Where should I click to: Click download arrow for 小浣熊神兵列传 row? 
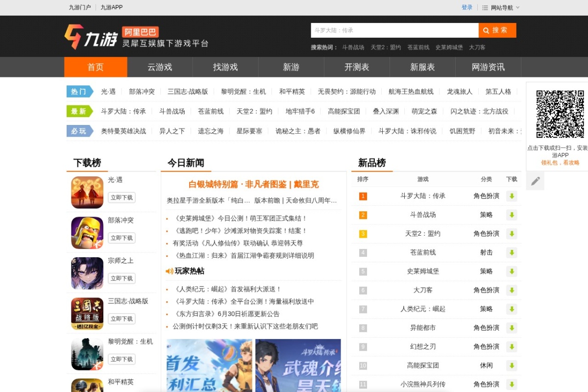pos(512,385)
